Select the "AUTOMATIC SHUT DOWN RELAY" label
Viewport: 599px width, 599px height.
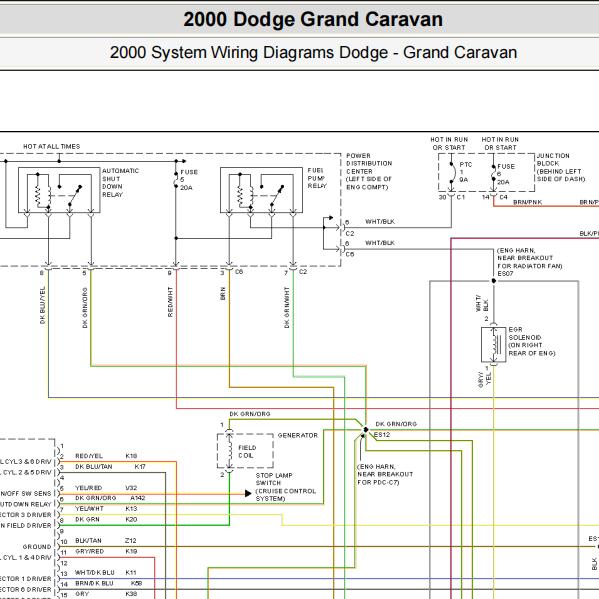120,183
